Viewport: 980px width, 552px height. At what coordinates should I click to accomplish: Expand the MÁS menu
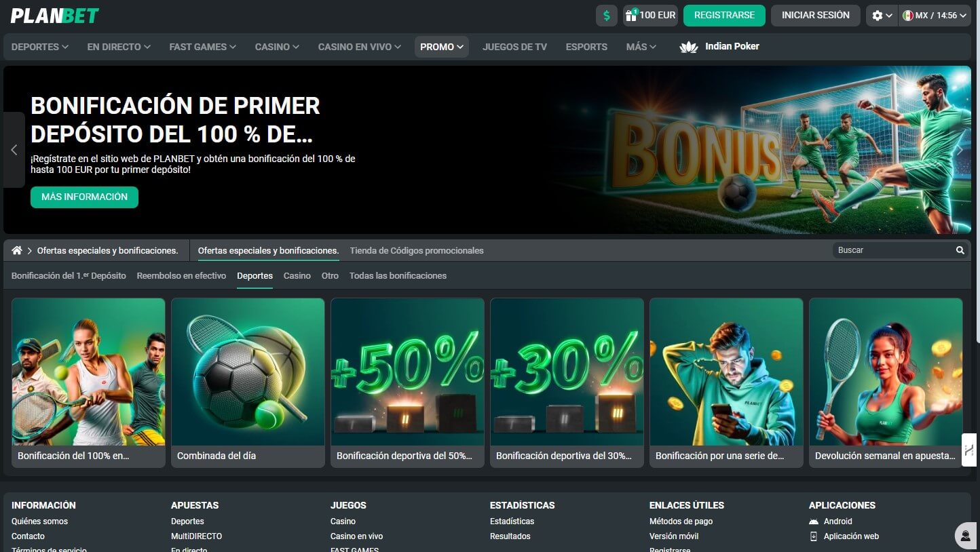tap(641, 47)
